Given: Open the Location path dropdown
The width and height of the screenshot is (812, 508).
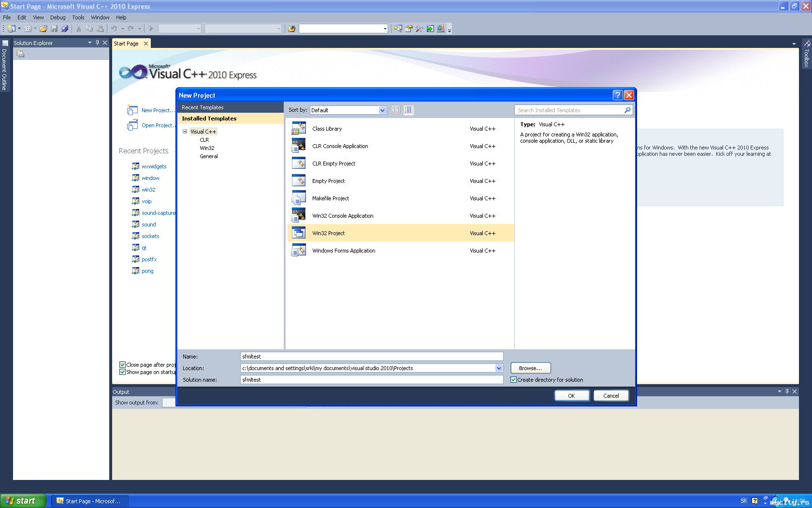Looking at the screenshot, I should 499,368.
